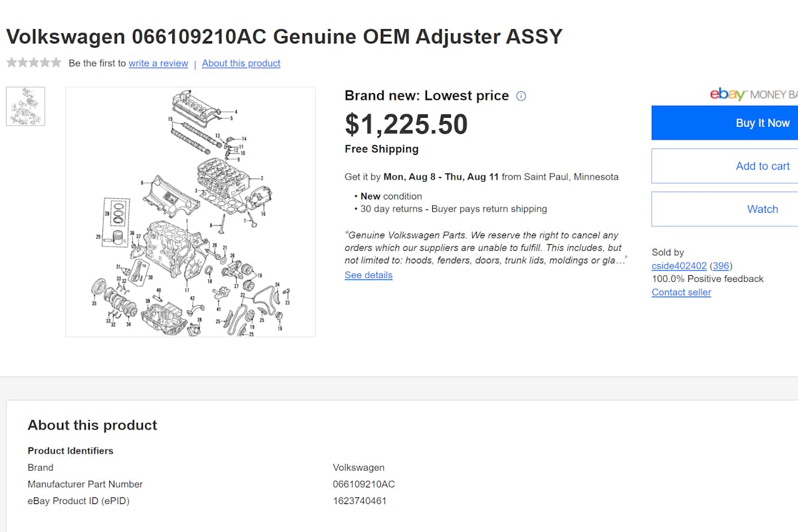Open seller cside402402 profile link
Image resolution: width=798 pixels, height=532 pixels.
[679, 265]
